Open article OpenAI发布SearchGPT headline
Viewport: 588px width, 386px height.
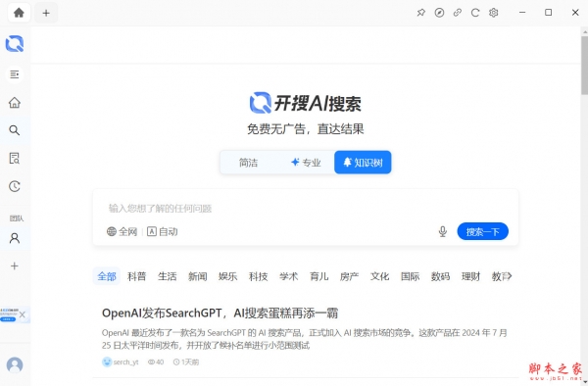[220, 313]
